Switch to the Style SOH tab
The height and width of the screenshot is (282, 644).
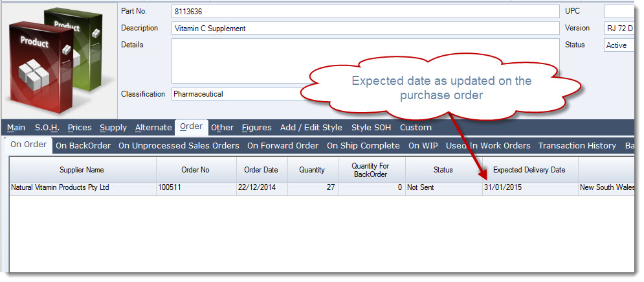pyautogui.click(x=372, y=128)
